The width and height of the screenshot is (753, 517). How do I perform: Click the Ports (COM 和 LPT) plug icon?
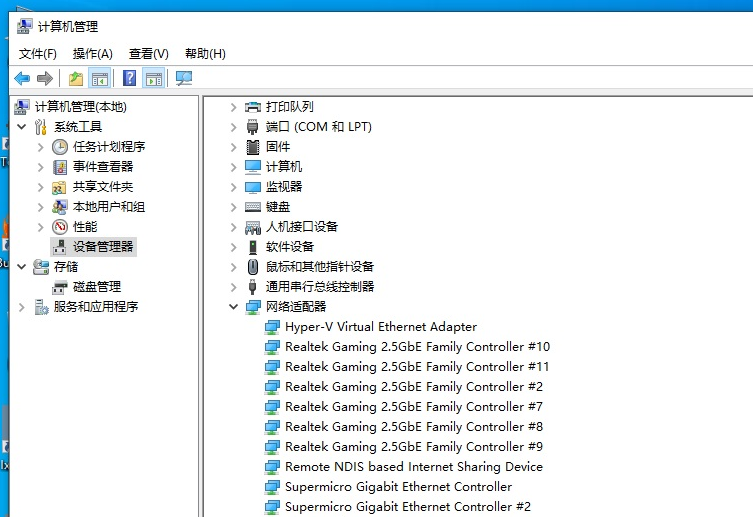[253, 127]
